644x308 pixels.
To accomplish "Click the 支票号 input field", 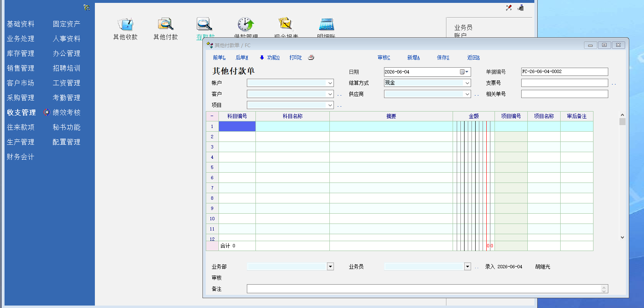I will (564, 83).
